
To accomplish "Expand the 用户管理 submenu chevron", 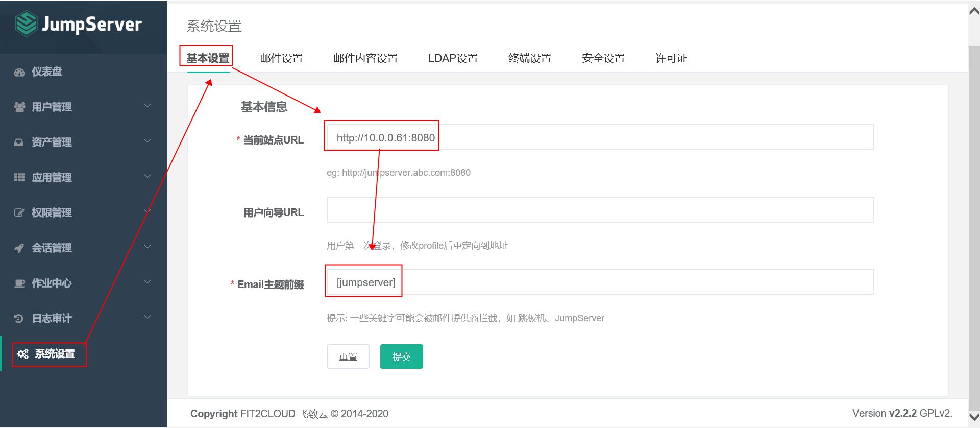I will pos(148,106).
